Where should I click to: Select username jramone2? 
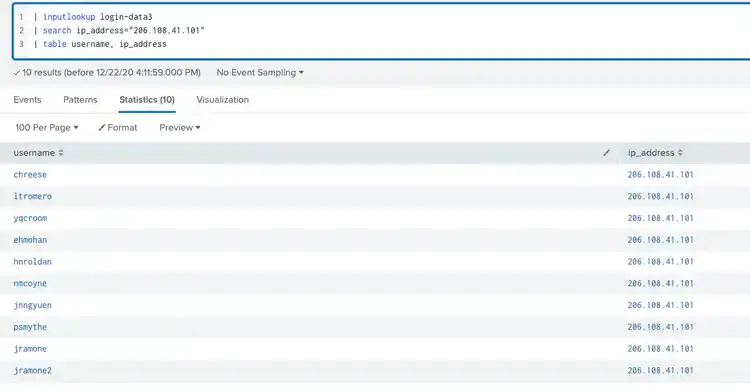33,370
